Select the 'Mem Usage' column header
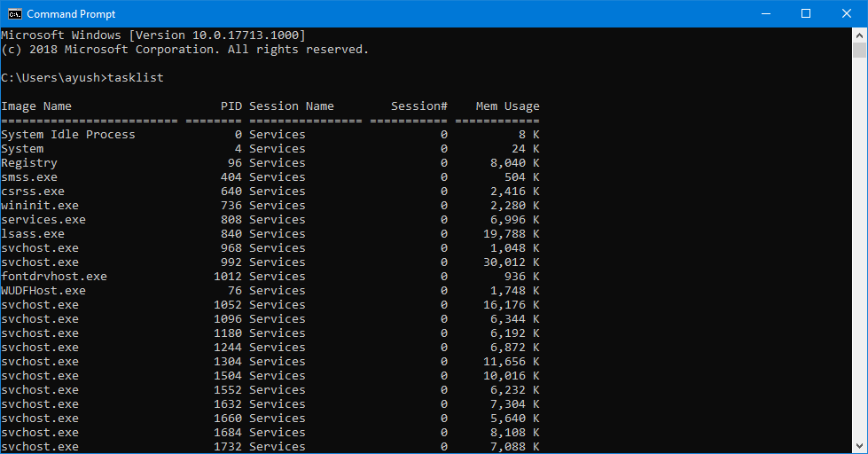Screen dimensions: 868x454 (x=508, y=106)
